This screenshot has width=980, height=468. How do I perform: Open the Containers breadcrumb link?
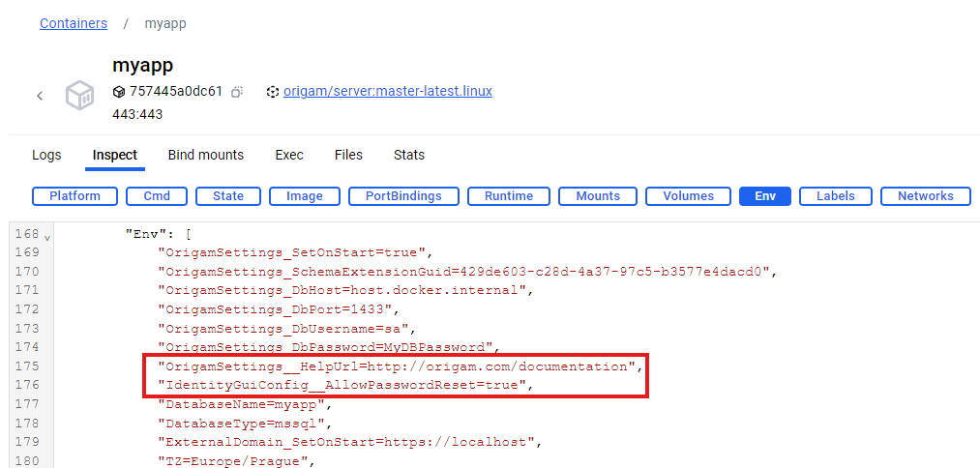(74, 24)
